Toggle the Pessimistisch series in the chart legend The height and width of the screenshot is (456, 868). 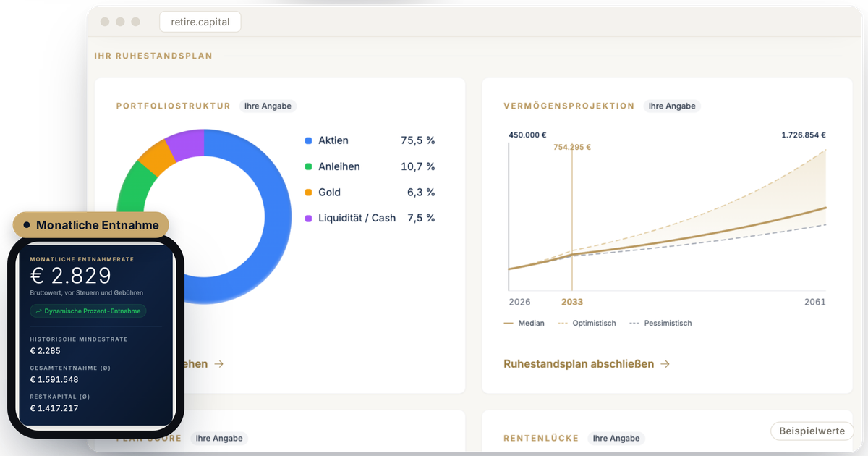tap(660, 323)
